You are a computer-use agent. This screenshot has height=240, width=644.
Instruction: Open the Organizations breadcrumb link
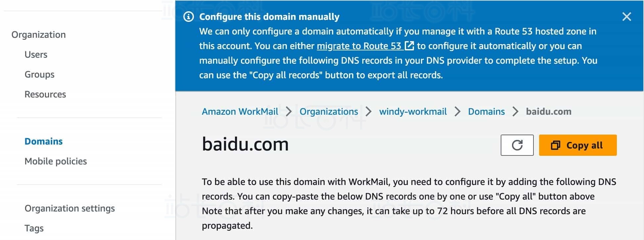click(329, 111)
